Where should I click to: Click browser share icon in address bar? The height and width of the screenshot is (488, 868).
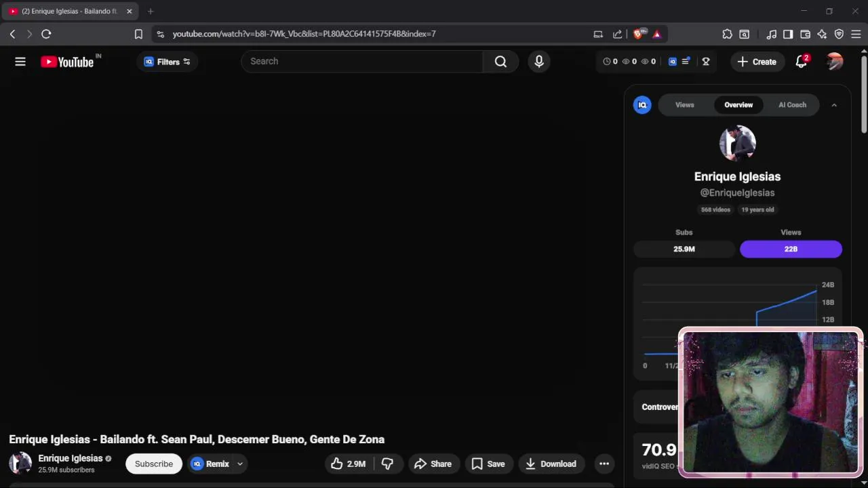pyautogui.click(x=617, y=34)
